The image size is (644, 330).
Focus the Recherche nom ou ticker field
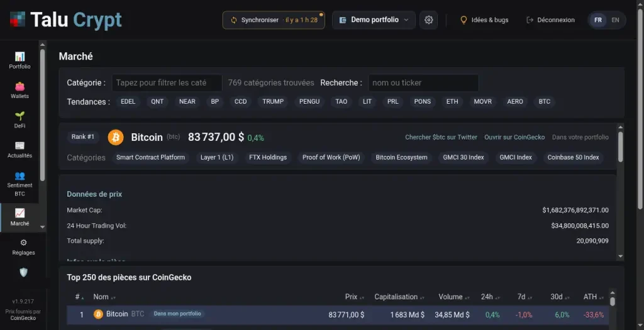click(x=423, y=82)
